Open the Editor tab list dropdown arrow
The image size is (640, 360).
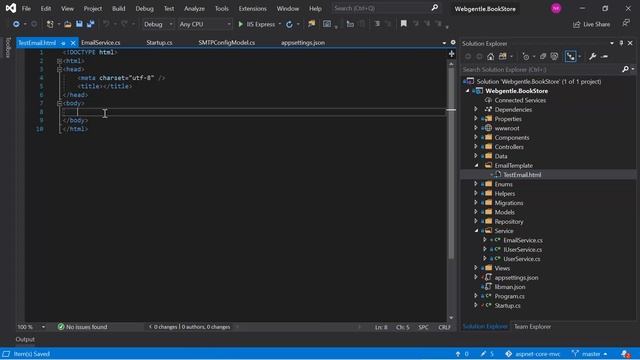pyautogui.click(x=444, y=43)
